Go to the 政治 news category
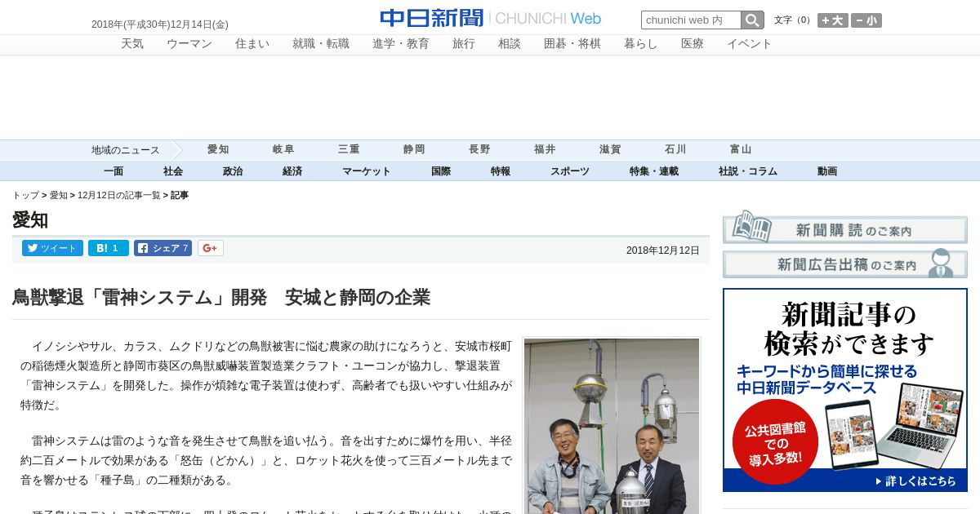980x514 pixels. (233, 171)
